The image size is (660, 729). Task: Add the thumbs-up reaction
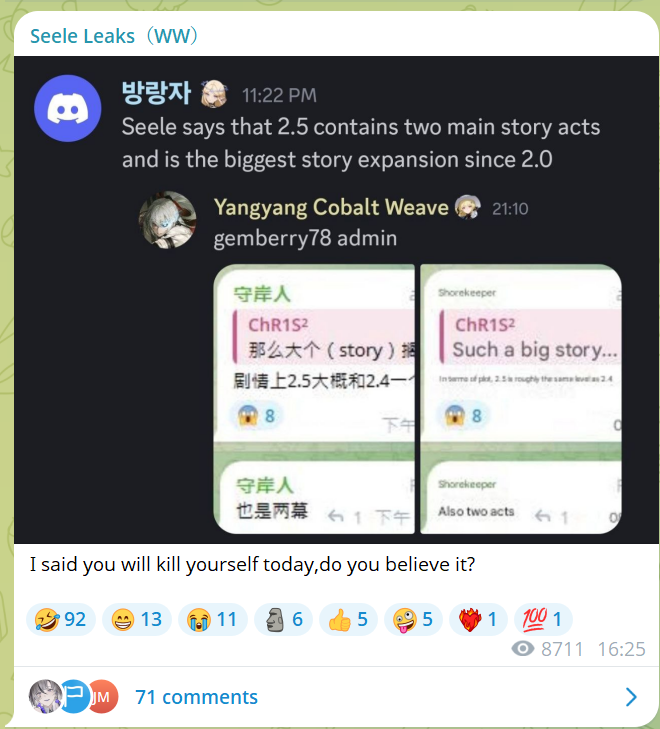(x=348, y=619)
